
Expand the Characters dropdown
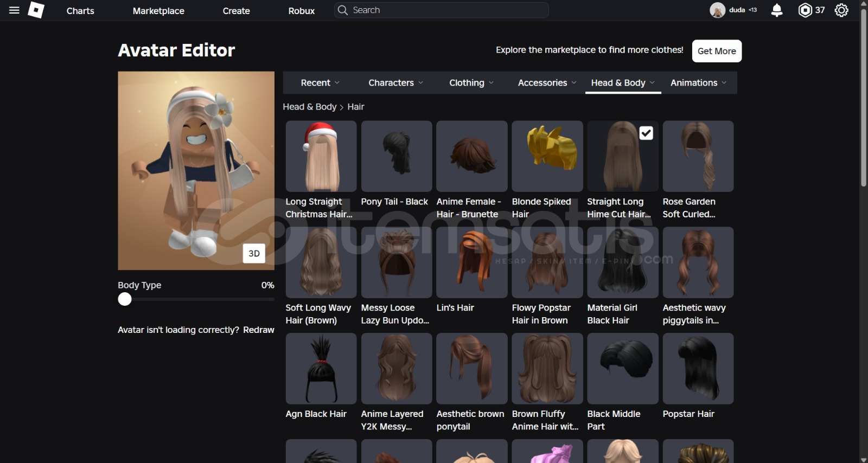tap(395, 82)
